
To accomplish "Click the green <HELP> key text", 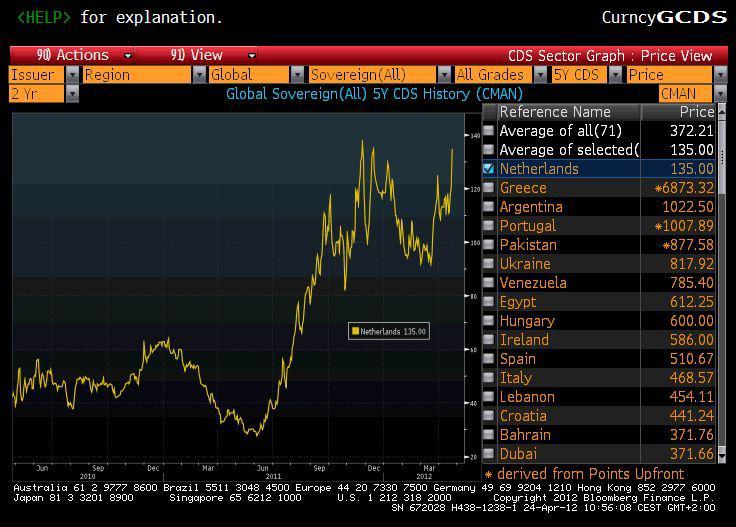I will pyautogui.click(x=44, y=17).
